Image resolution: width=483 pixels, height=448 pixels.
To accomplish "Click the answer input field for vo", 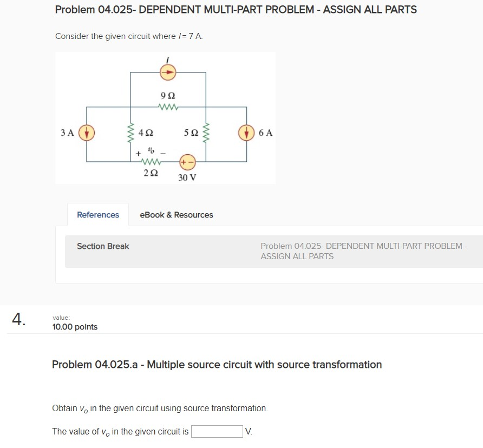I will (216, 431).
